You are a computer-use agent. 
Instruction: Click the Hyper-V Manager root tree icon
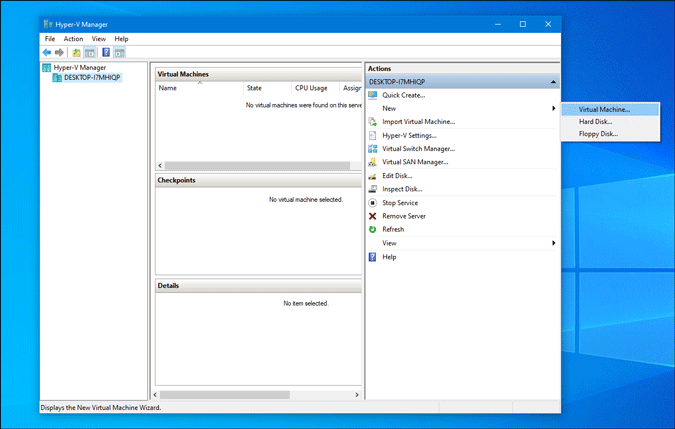pos(46,68)
